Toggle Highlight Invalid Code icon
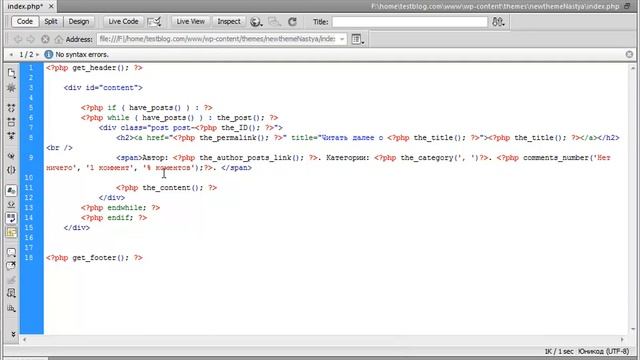 11,204
